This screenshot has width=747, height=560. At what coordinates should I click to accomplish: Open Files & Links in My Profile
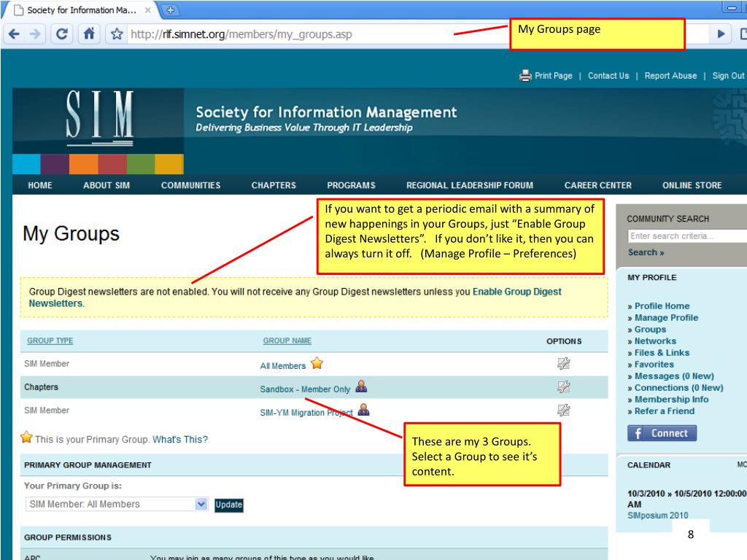[x=662, y=353]
